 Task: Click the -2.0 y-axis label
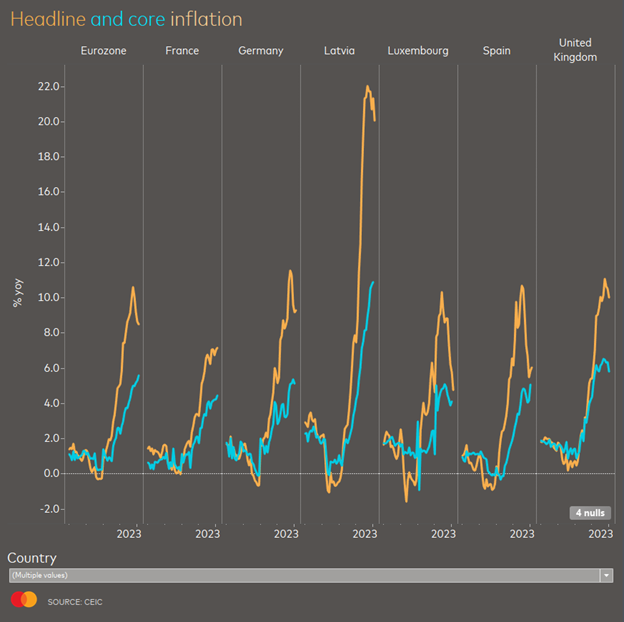click(x=50, y=509)
